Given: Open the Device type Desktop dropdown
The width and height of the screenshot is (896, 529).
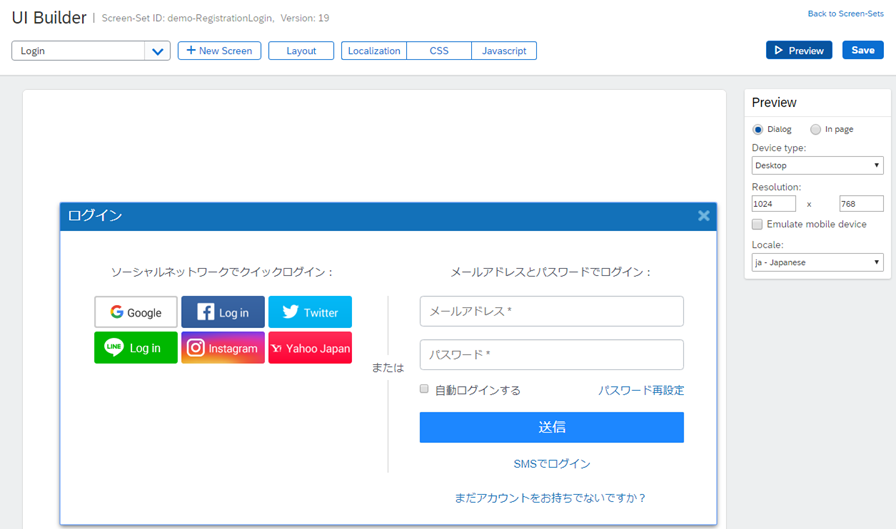Looking at the screenshot, I should click(817, 166).
